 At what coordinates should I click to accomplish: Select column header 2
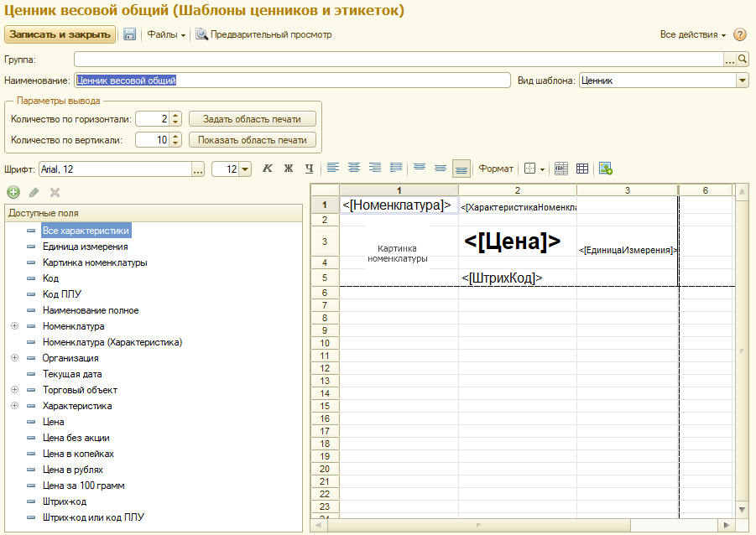click(518, 190)
